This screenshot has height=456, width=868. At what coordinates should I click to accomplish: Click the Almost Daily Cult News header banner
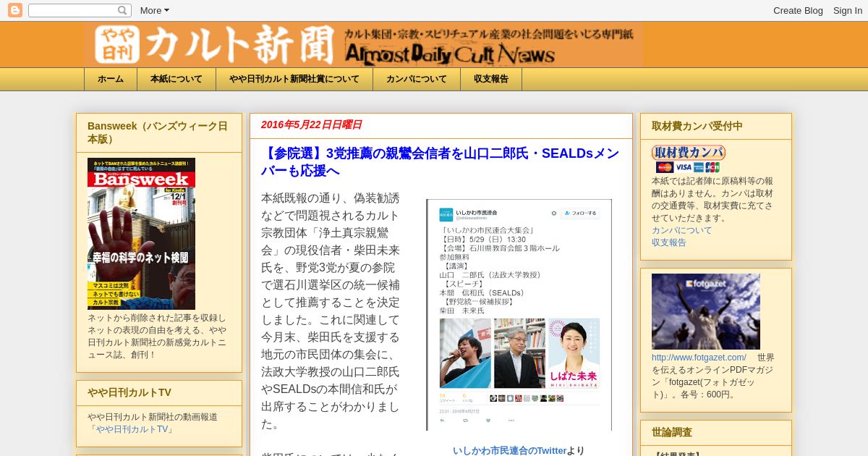pos(363,45)
